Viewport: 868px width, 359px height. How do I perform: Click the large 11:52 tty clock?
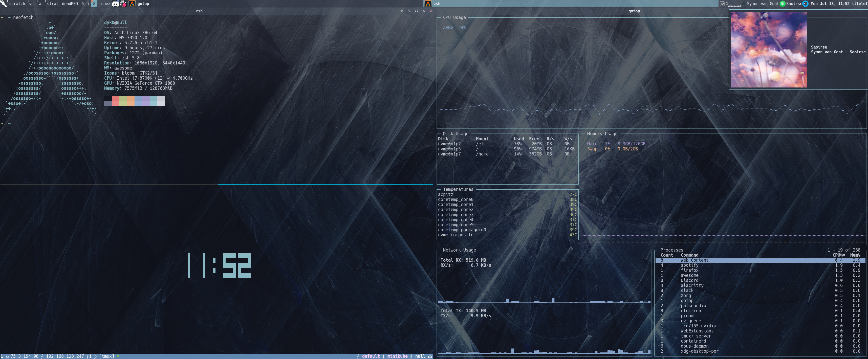coord(219,265)
